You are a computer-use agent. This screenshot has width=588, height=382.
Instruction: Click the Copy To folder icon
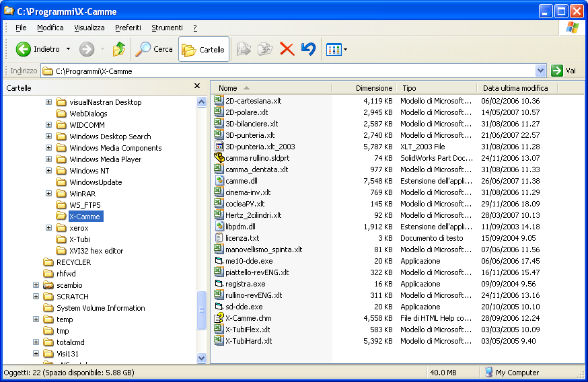point(265,49)
